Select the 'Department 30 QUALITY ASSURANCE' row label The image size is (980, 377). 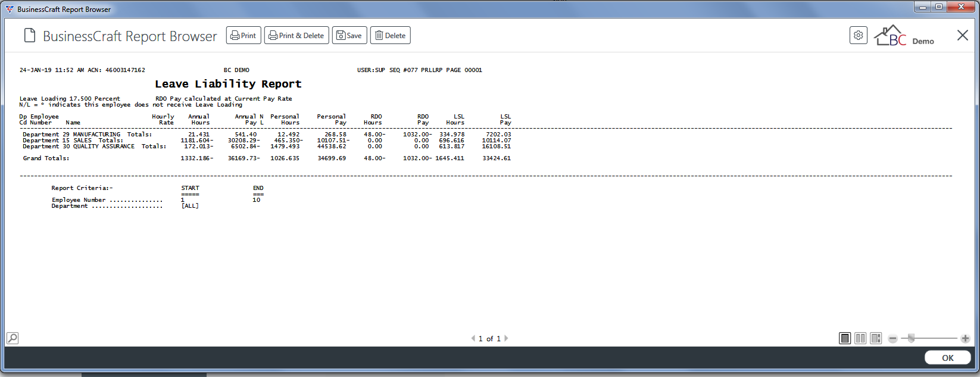79,147
